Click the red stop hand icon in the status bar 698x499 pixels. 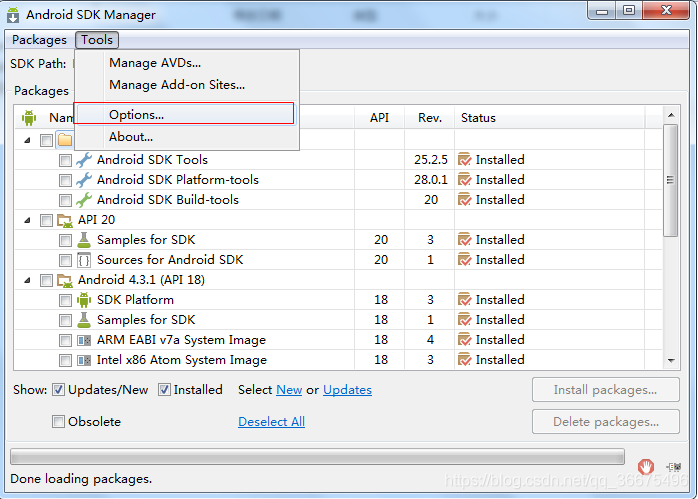[x=645, y=467]
